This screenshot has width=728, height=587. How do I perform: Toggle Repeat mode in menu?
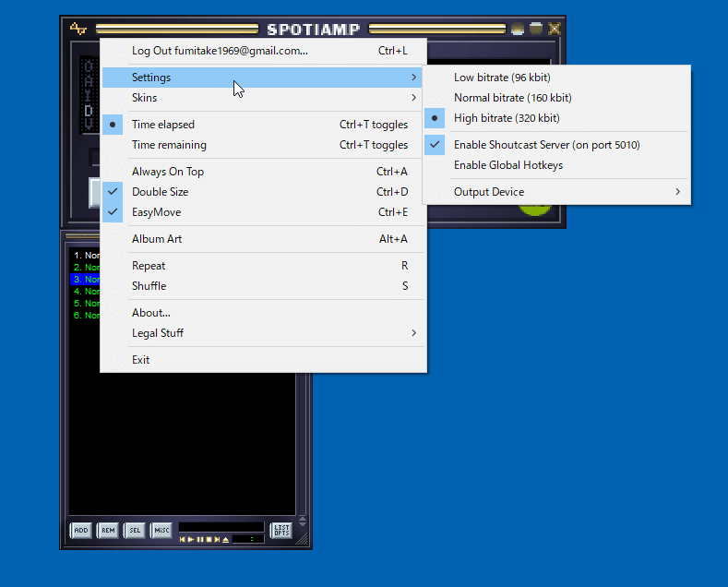[x=263, y=266]
